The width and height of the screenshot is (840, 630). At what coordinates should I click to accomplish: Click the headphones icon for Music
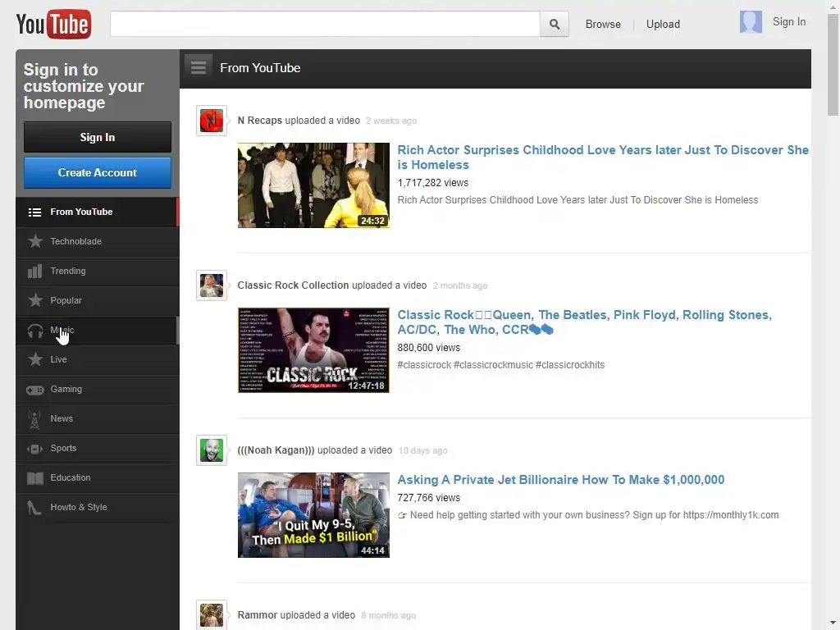[x=35, y=331]
